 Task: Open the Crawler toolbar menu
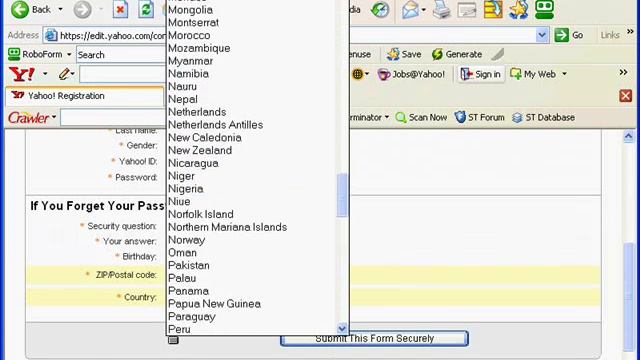[32, 118]
